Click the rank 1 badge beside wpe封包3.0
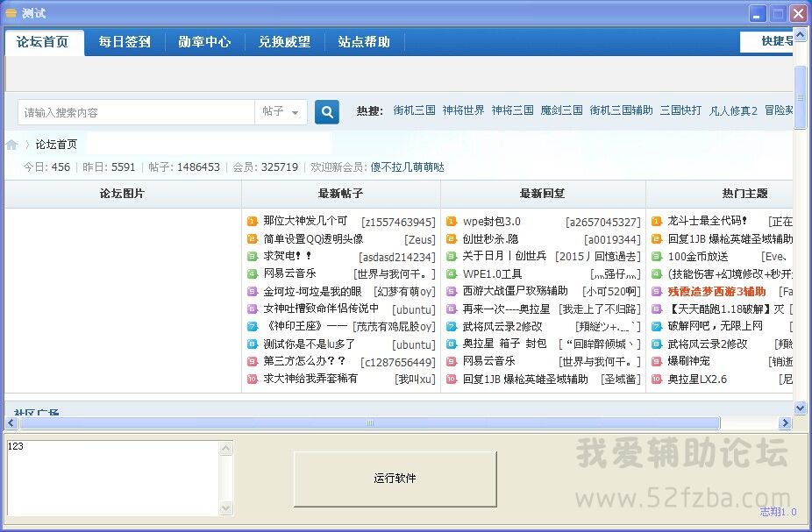The height and width of the screenshot is (532, 812). click(x=452, y=222)
